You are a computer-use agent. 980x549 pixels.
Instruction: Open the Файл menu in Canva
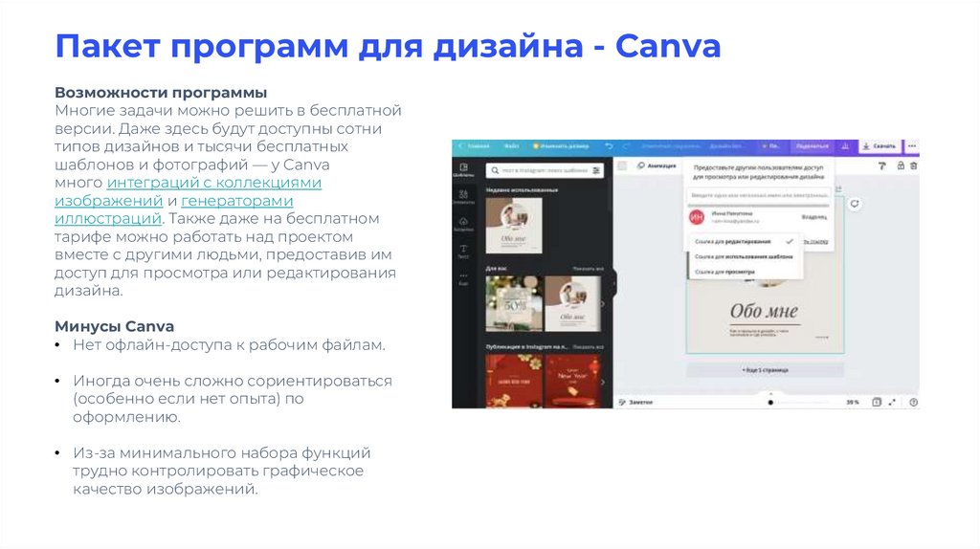pos(511,146)
